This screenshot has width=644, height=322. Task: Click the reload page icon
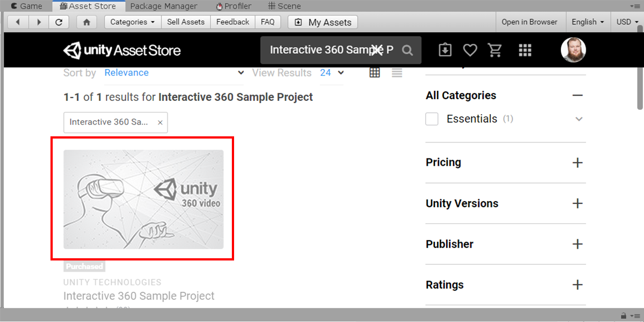59,22
